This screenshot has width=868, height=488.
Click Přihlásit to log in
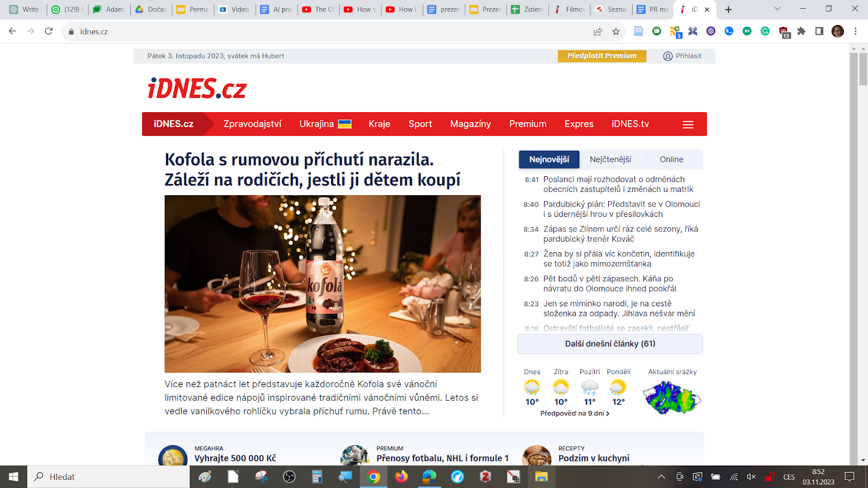pyautogui.click(x=688, y=56)
